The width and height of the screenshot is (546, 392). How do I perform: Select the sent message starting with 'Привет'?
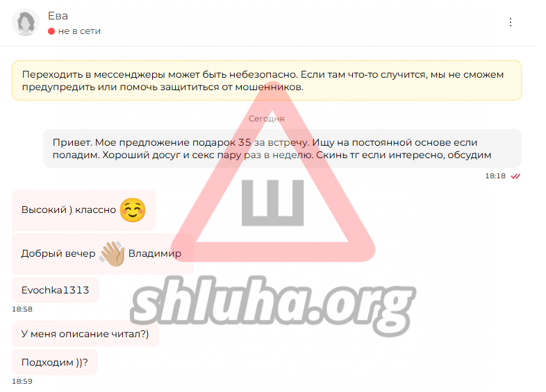pyautogui.click(x=283, y=148)
